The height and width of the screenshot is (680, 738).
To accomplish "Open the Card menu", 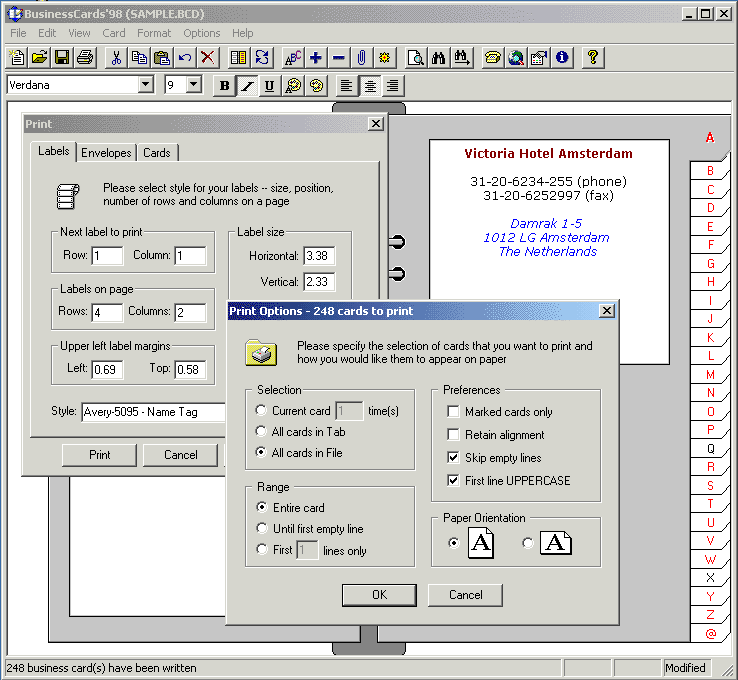I will (x=114, y=33).
